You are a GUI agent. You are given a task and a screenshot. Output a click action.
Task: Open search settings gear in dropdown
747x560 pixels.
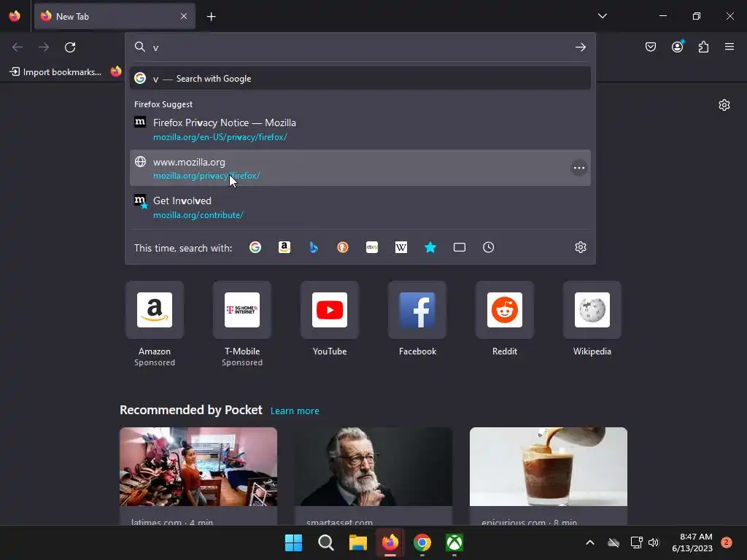pos(580,247)
